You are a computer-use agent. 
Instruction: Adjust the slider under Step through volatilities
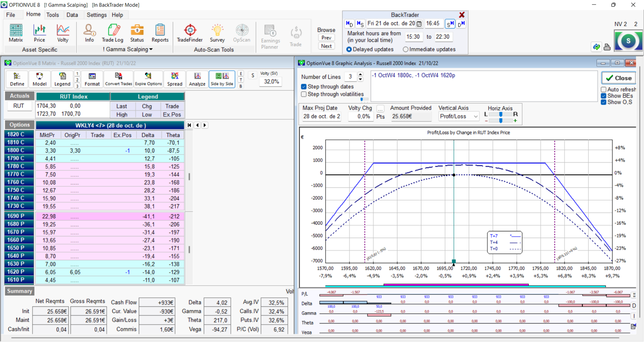coord(364,99)
